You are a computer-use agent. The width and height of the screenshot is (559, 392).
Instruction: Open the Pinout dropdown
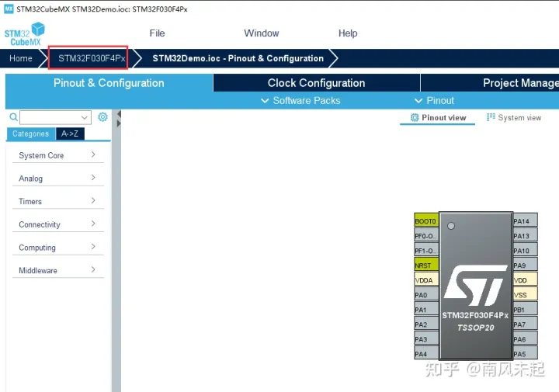[x=434, y=100]
